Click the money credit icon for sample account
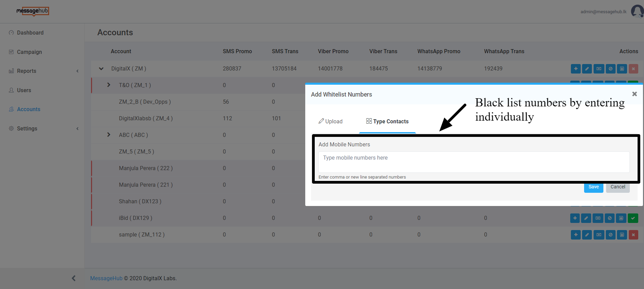This screenshot has width=644, height=289. point(599,235)
